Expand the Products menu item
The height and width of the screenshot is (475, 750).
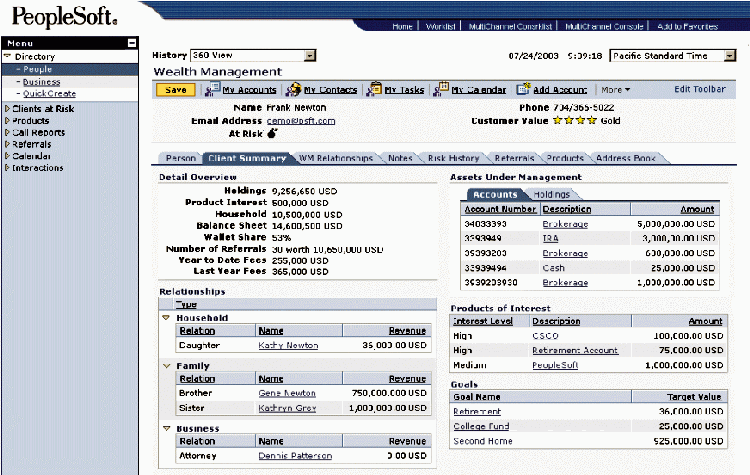click(7, 121)
